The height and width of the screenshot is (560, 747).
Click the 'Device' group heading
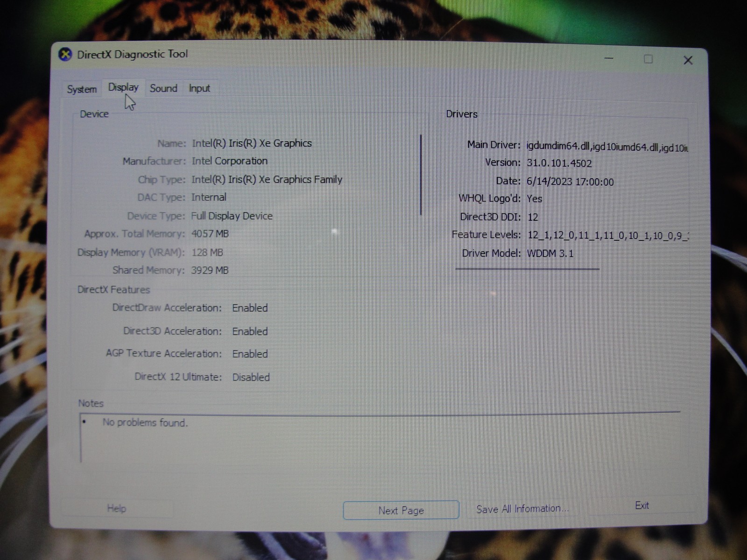[x=94, y=114]
